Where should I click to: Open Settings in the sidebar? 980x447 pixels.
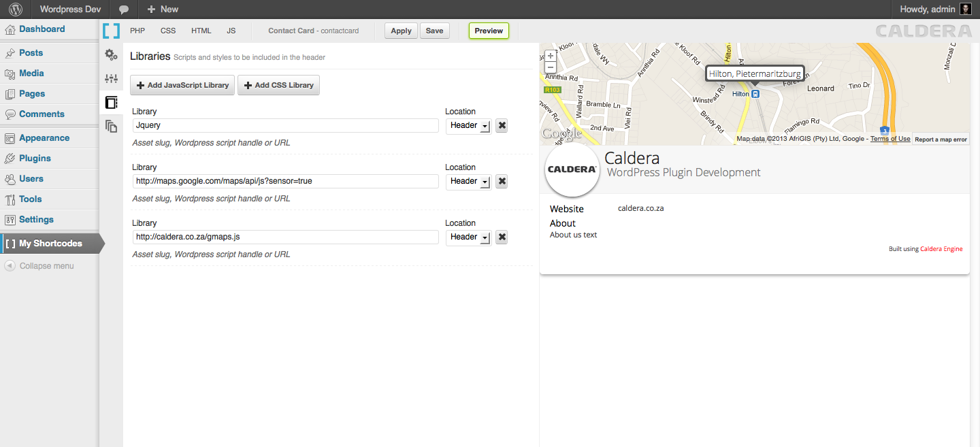point(36,220)
